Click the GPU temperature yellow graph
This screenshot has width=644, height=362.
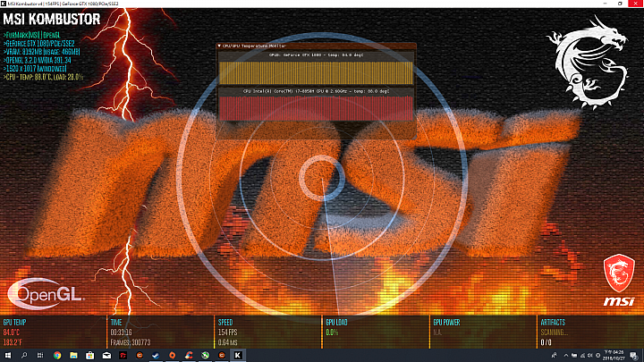[316, 73]
